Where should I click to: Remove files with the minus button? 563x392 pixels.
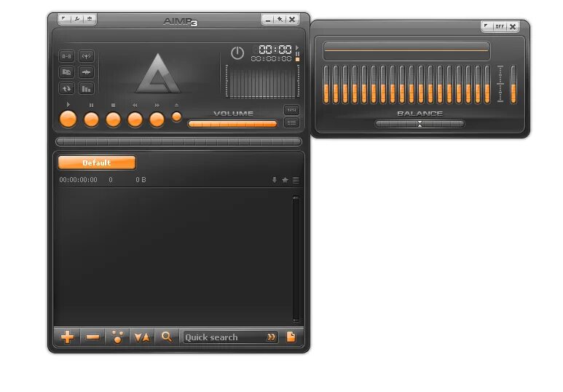pyautogui.click(x=92, y=337)
